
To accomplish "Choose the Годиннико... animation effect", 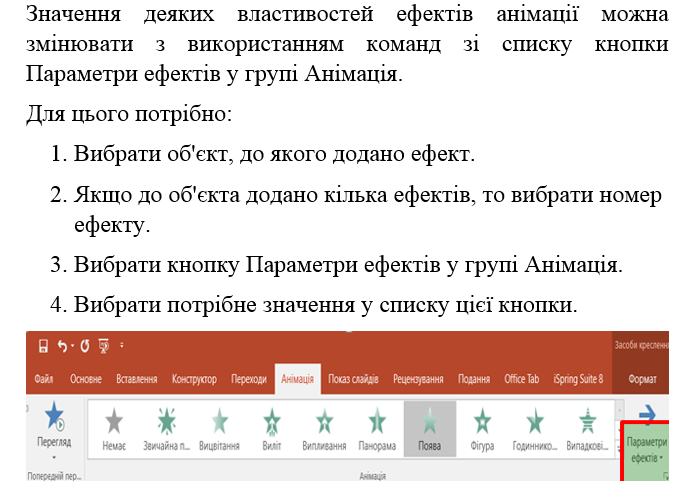I will 535,428.
